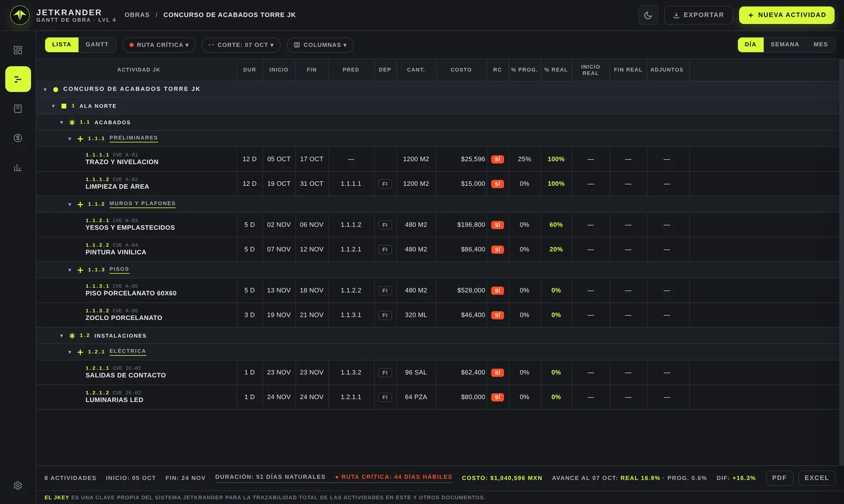Image resolution: width=844 pixels, height=504 pixels.
Task: Click the Exportar button
Action: tap(699, 15)
